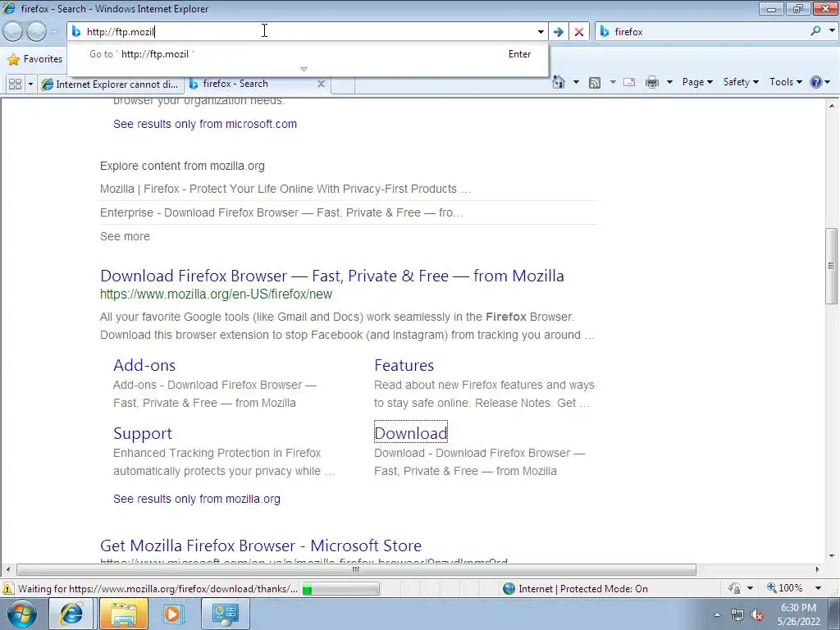The height and width of the screenshot is (630, 840).
Task: Click horizontal scrollbar right arrow
Action: 818,569
